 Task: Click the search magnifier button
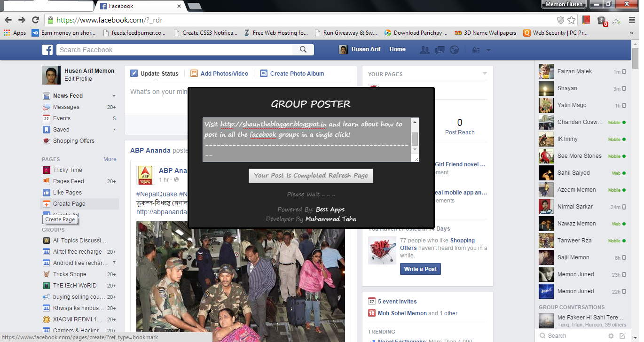tap(303, 50)
